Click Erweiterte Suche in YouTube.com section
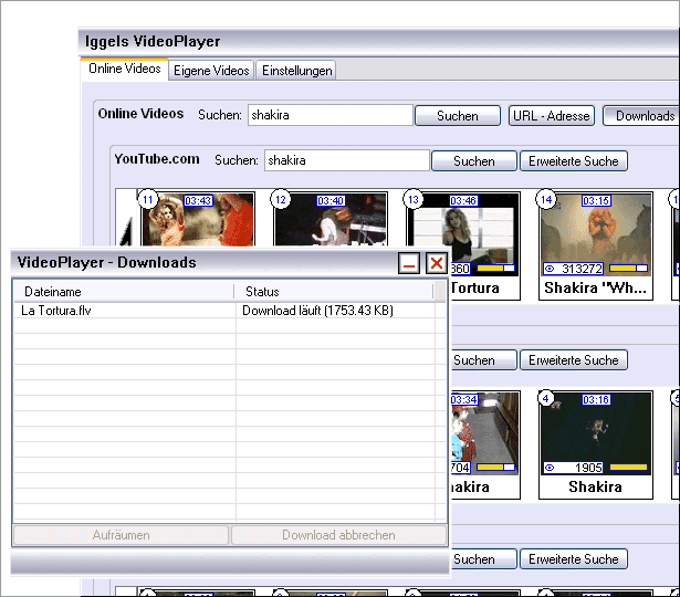 (x=573, y=161)
